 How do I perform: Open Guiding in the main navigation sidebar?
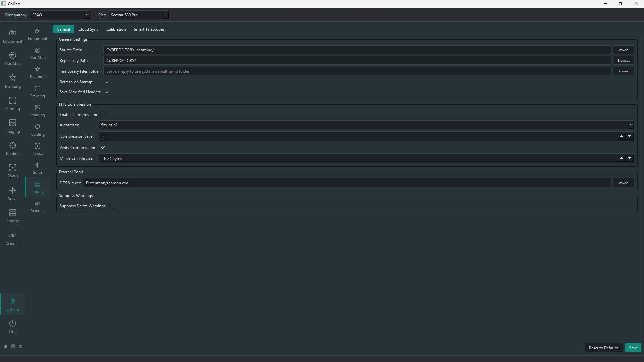coord(13,148)
